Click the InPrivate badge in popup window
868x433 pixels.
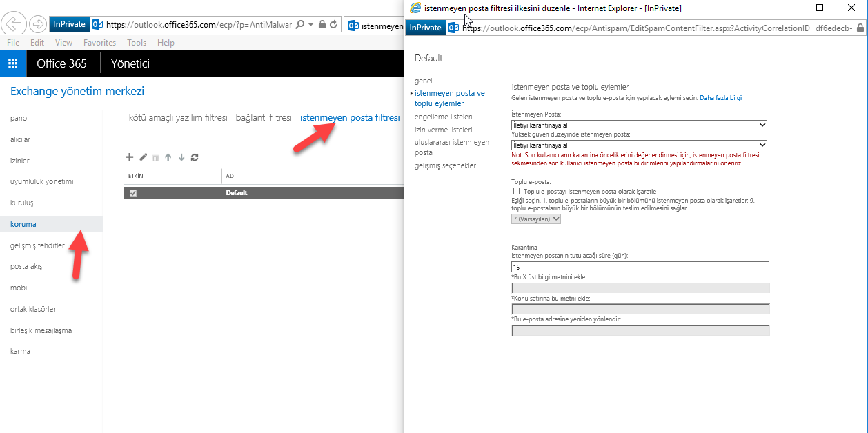425,28
